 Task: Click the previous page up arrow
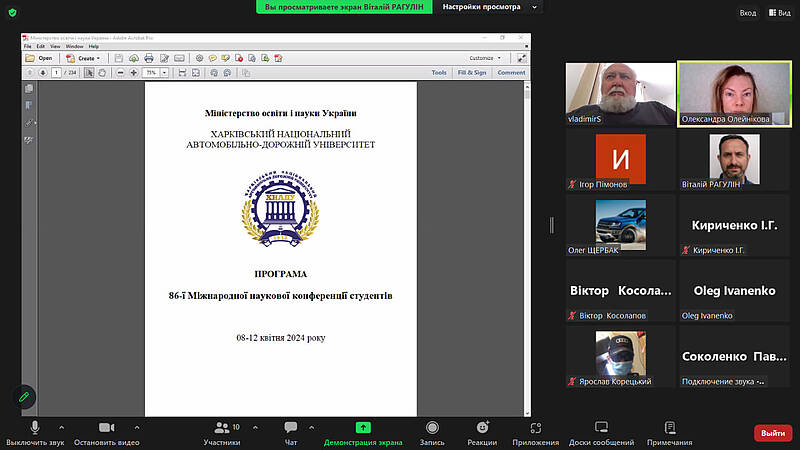pos(30,72)
